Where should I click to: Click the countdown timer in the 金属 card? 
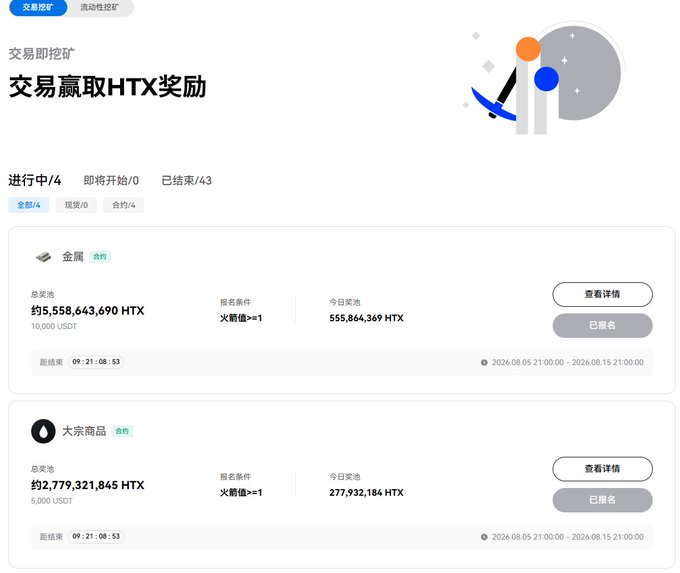pyautogui.click(x=96, y=362)
